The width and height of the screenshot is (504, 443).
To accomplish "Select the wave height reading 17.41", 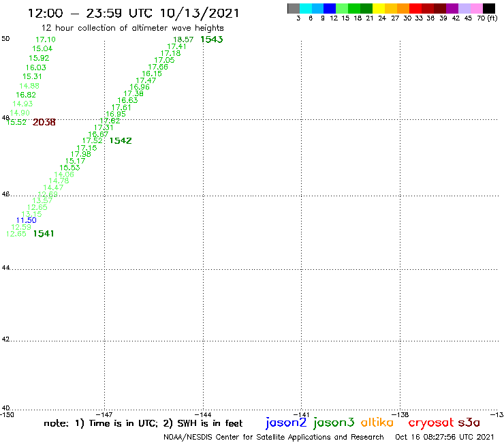I will pos(176,46).
